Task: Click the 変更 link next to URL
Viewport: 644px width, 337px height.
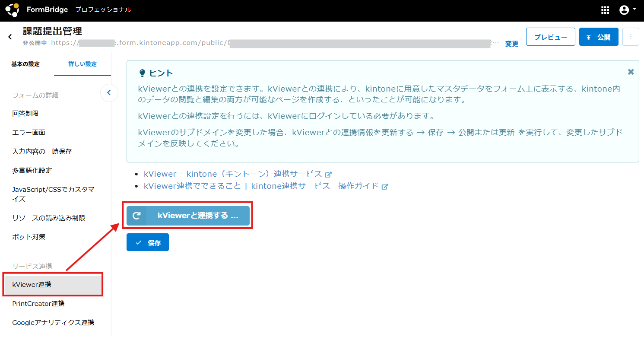Action: click(x=512, y=44)
